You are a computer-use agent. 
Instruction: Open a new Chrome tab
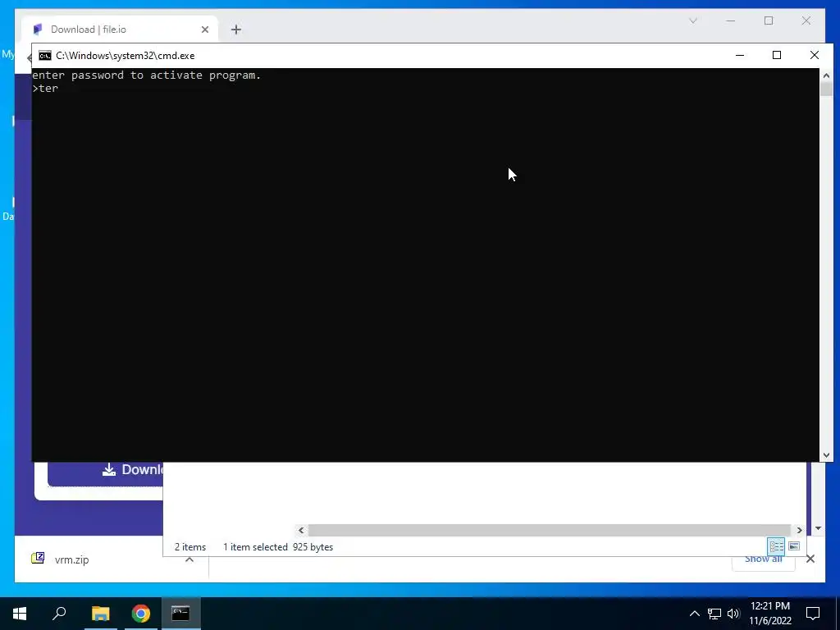[236, 30]
